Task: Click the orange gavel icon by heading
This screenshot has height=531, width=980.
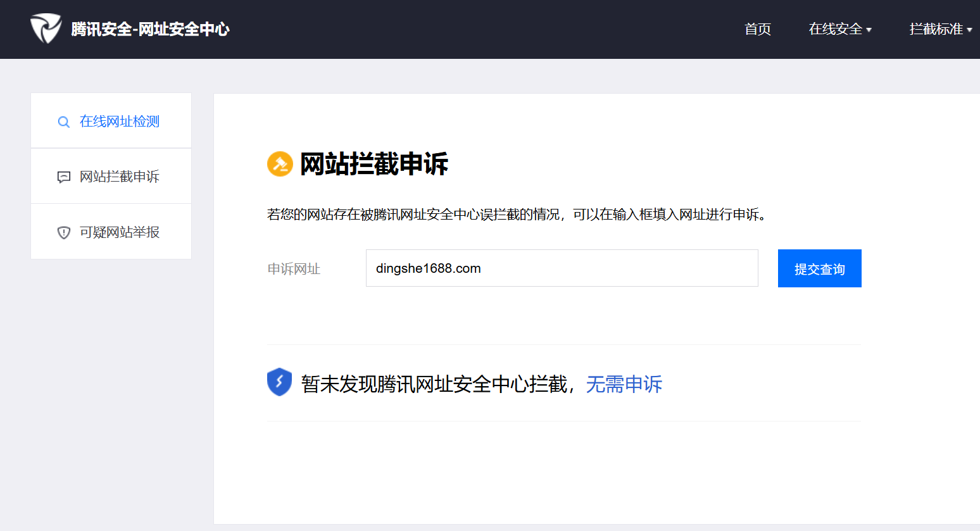Action: coord(280,164)
